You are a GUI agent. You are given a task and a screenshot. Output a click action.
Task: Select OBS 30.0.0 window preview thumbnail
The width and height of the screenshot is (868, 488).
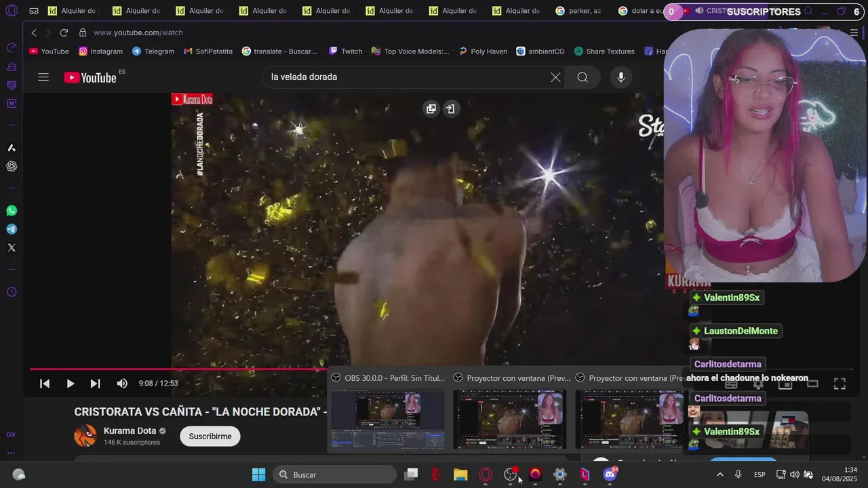[x=388, y=420]
